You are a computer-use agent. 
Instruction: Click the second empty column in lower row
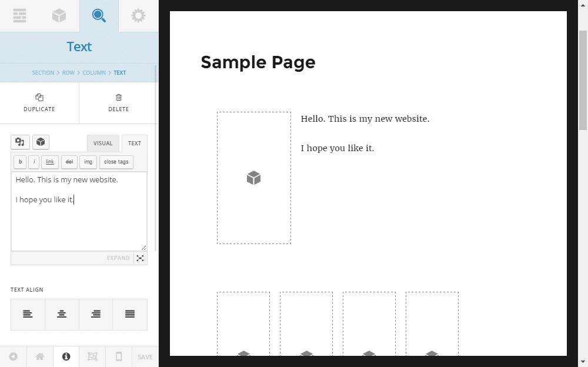[x=306, y=324]
